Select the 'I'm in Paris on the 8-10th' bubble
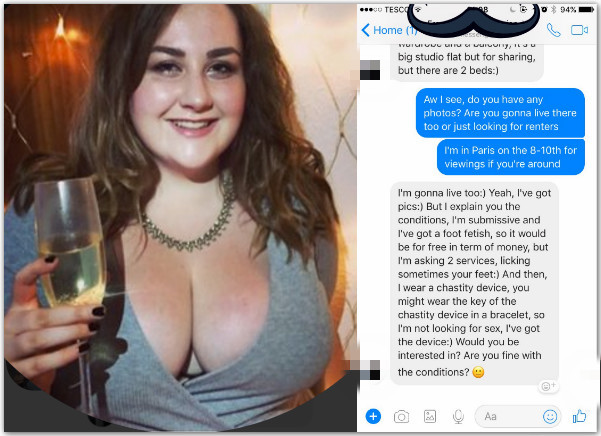Viewport: 601px width, 436px height. (x=511, y=157)
